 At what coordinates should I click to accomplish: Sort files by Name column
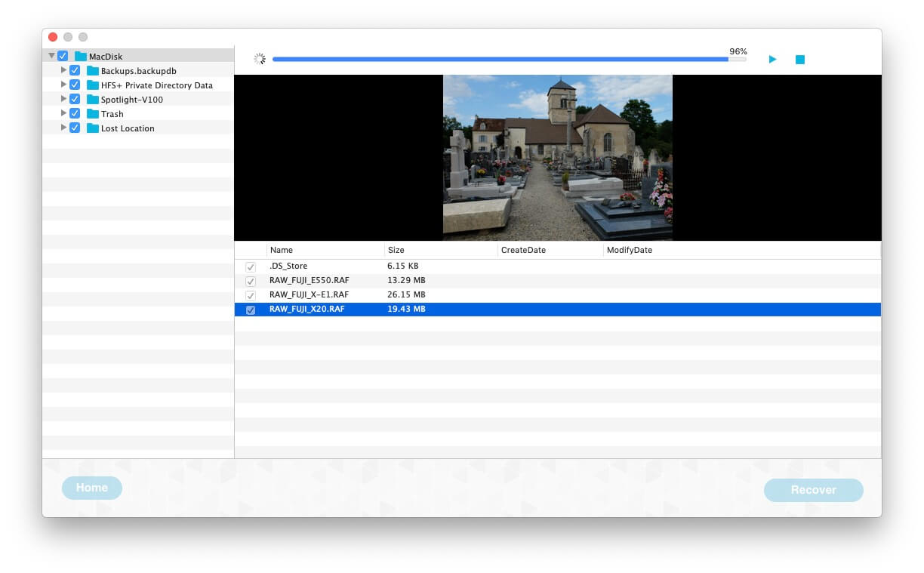pos(325,250)
